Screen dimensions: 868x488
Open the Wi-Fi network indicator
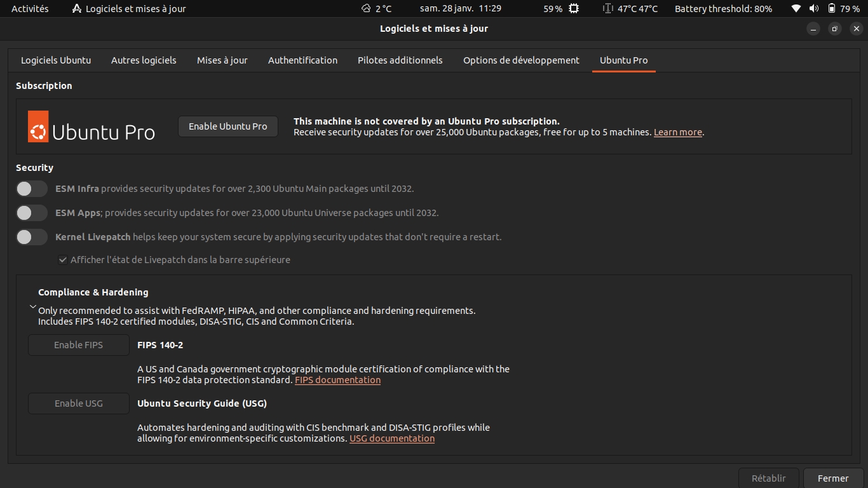[796, 9]
